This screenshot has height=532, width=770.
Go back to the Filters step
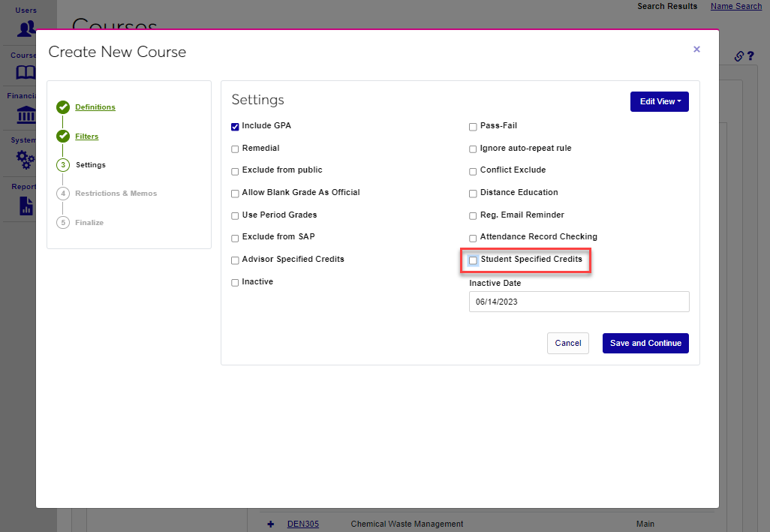(x=86, y=137)
